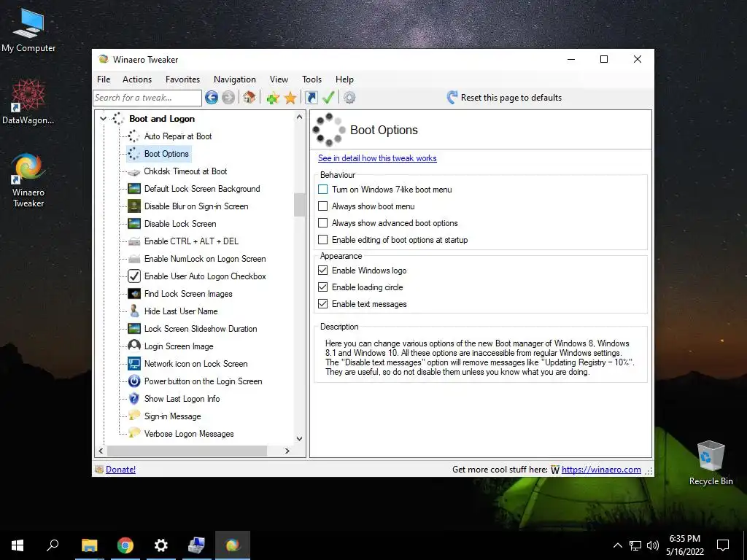Go to Home page via house icon
The height and width of the screenshot is (560, 747).
249,98
